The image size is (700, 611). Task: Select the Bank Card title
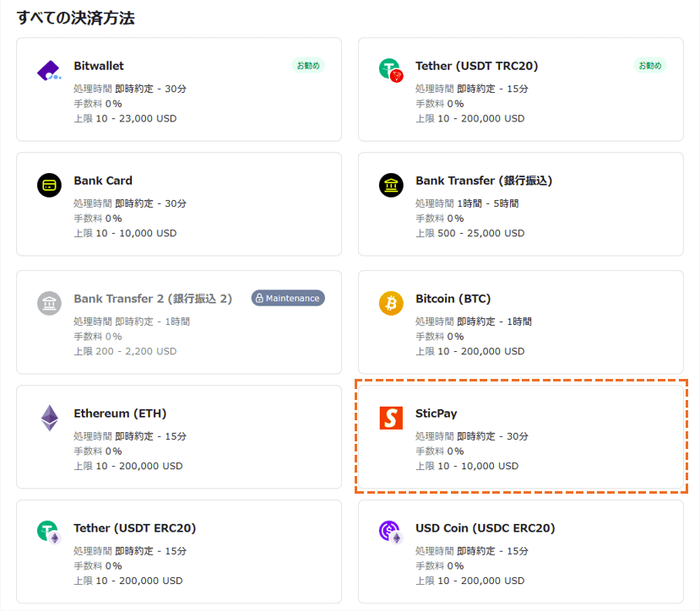point(103,181)
